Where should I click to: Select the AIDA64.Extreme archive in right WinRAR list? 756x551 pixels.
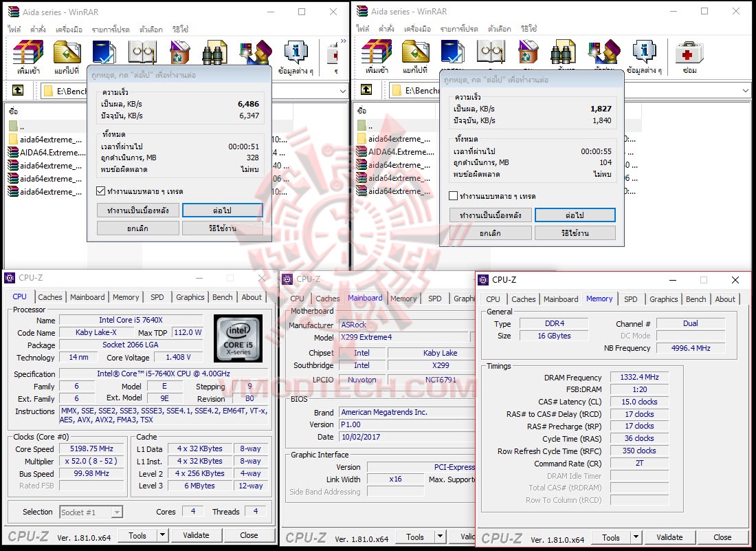coord(396,152)
